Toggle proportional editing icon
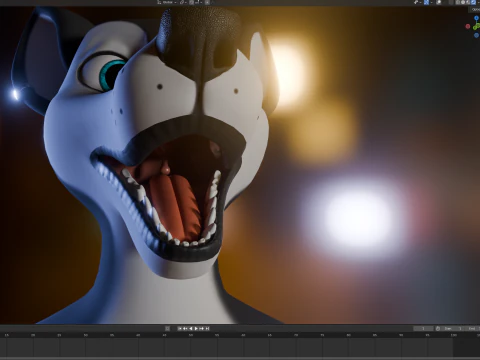Screen dimensions: 480x360 tap(207, 2)
